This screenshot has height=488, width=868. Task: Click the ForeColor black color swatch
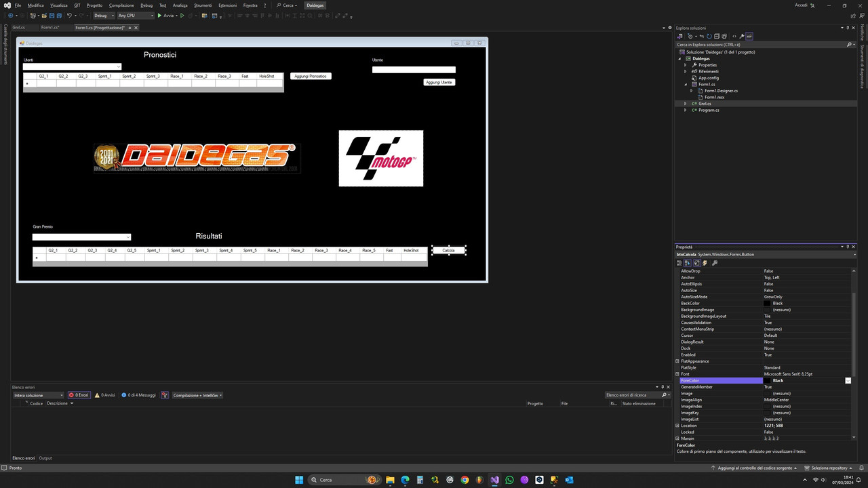[768, 381]
